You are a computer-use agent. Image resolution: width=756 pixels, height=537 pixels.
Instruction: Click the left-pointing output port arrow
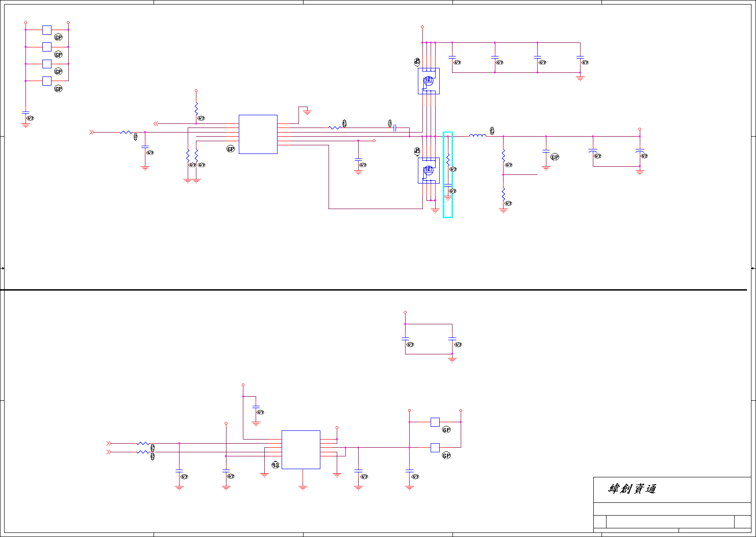coord(156,123)
